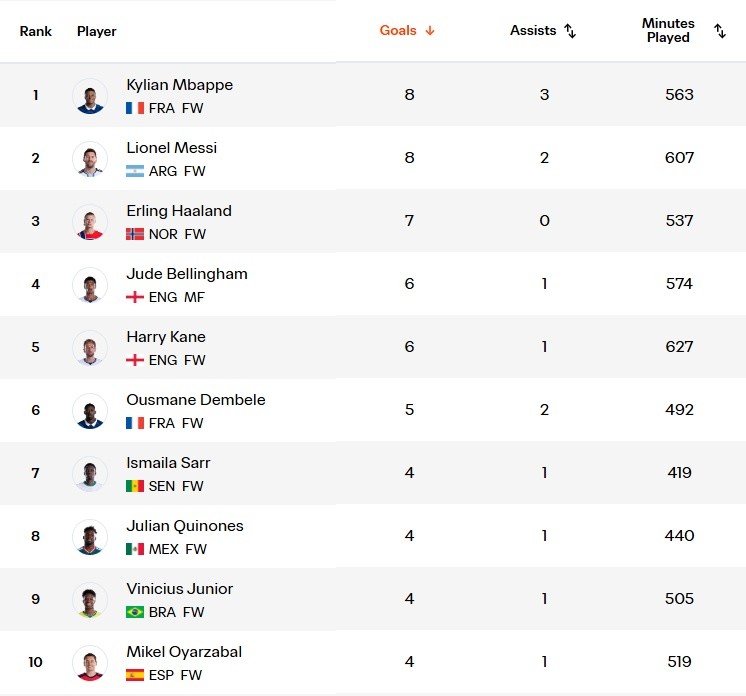Click the Norway flag icon
This screenshot has width=746, height=696.
point(135,234)
